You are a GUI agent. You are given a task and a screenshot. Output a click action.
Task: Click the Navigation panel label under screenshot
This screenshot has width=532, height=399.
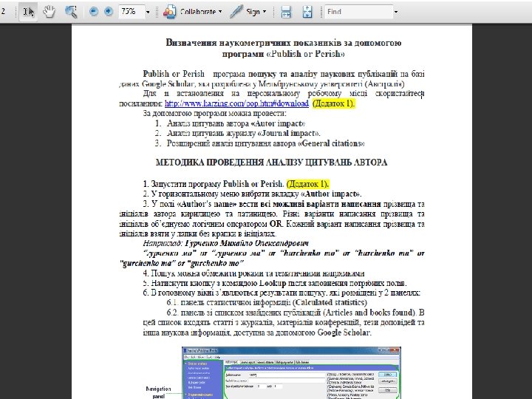click(x=158, y=392)
